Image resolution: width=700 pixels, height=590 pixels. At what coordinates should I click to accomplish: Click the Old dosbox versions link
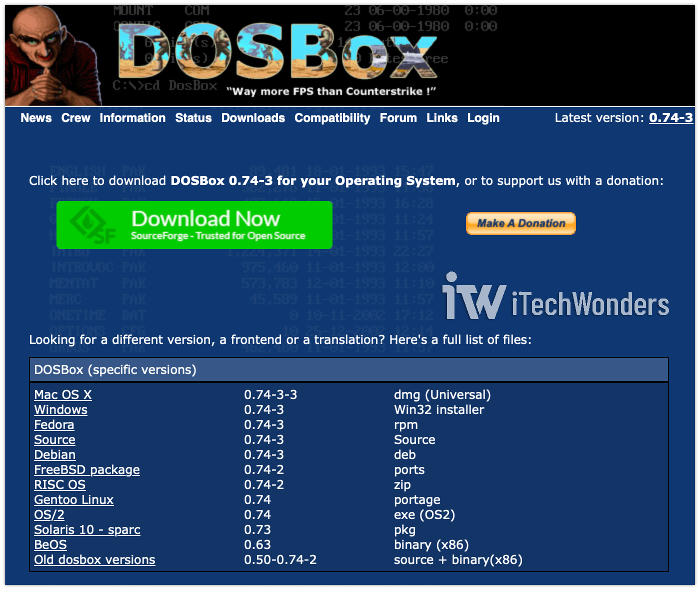coord(94,559)
